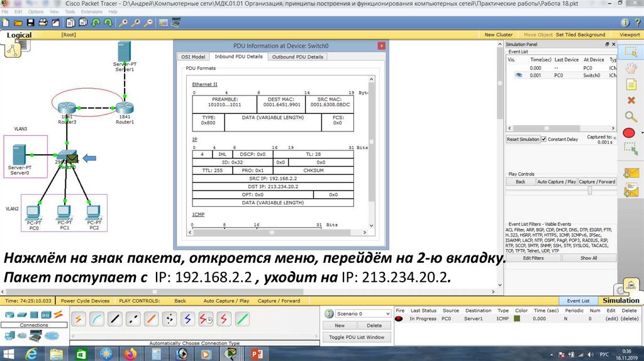This screenshot has height=361, width=644.
Task: Click the Event List horizontal scrollbar
Action: 561,128
